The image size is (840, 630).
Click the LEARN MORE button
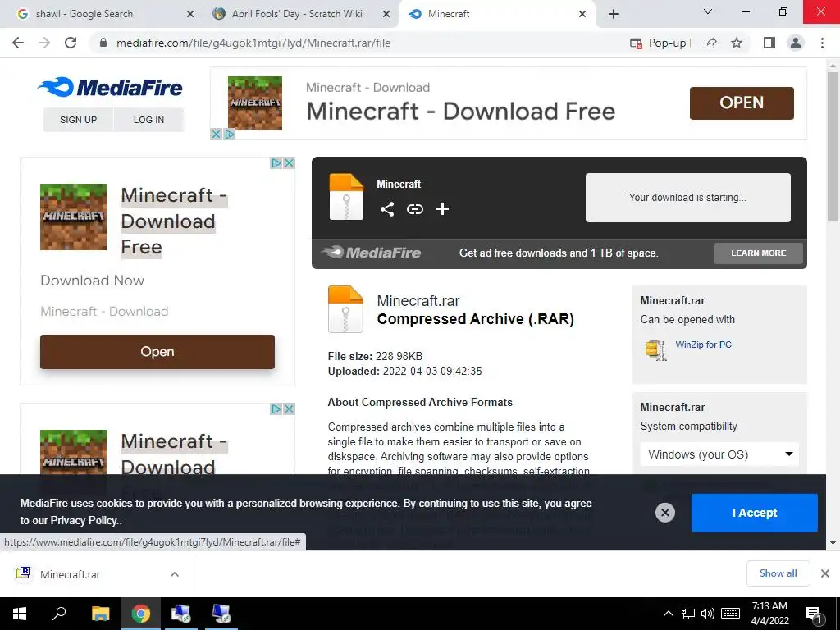[759, 253]
